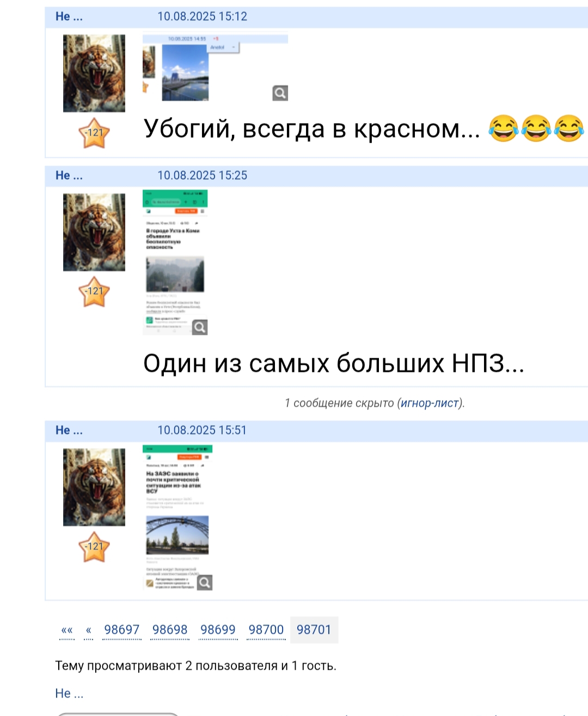Viewport: 588px width, 716px height.
Task: Go to first page with «« link
Action: 67,631
